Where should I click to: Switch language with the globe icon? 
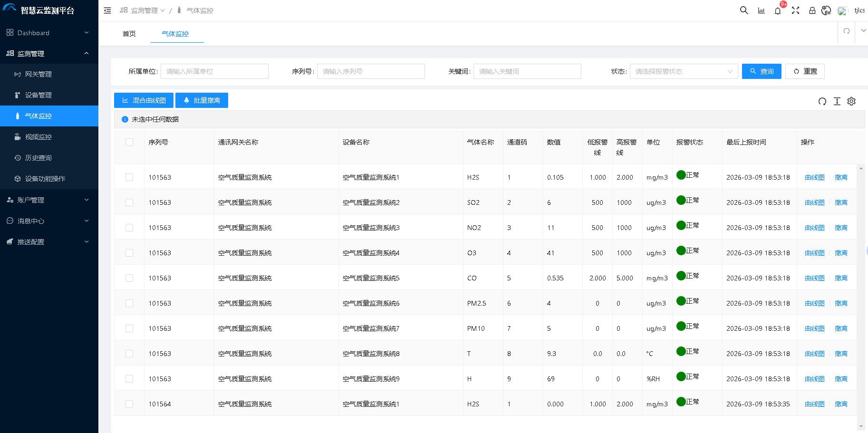point(826,10)
